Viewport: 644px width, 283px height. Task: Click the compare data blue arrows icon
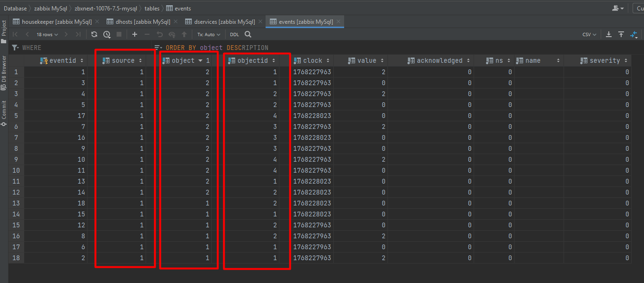(x=634, y=34)
